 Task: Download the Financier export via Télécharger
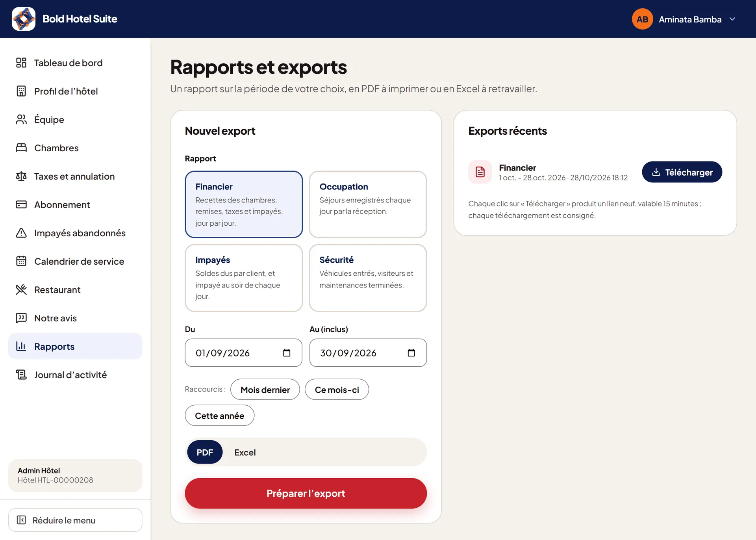[682, 172]
